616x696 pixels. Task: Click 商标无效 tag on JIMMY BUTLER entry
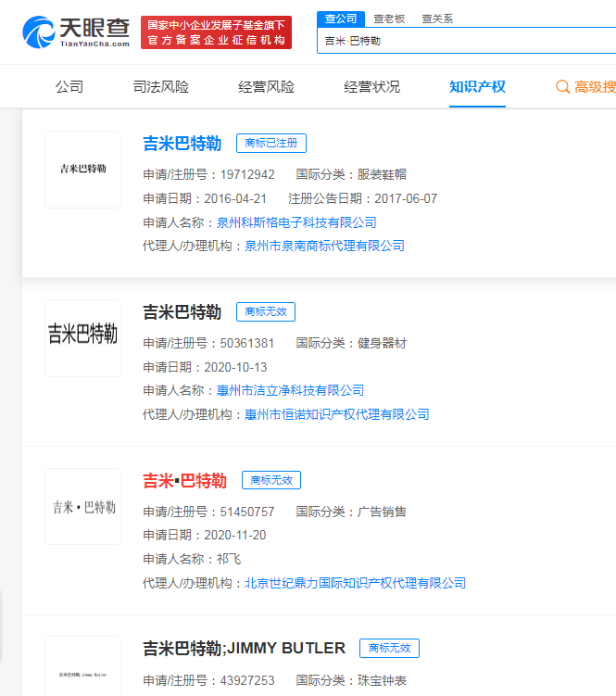(389, 648)
